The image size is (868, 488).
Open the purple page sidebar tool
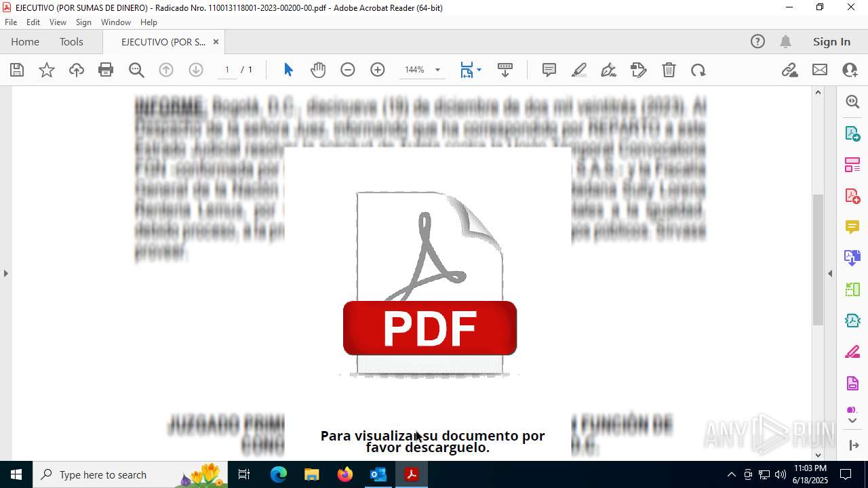tap(852, 384)
